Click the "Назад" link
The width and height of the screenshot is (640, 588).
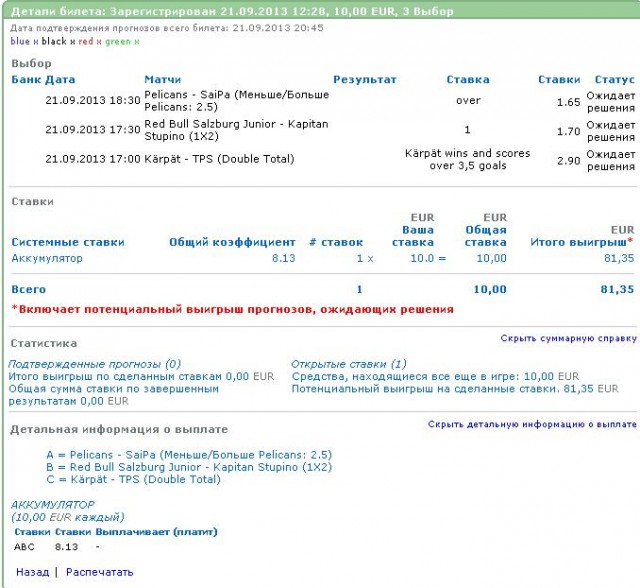point(32,572)
